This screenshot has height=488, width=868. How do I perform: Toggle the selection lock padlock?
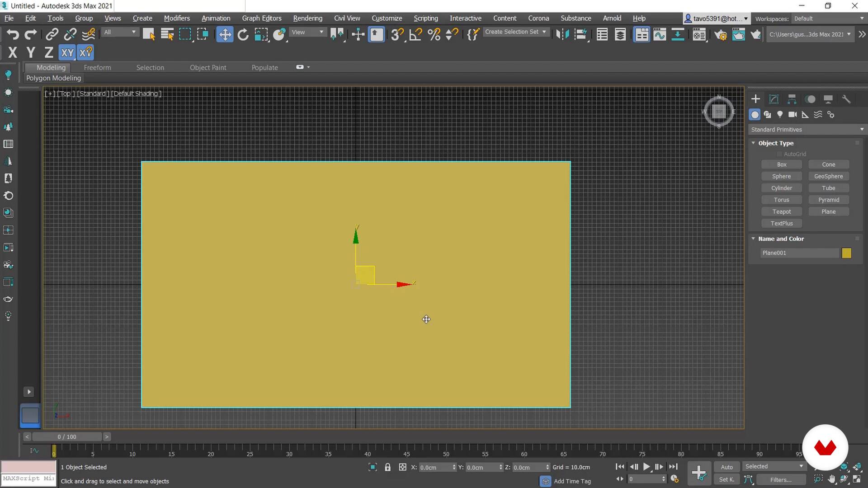click(x=387, y=467)
